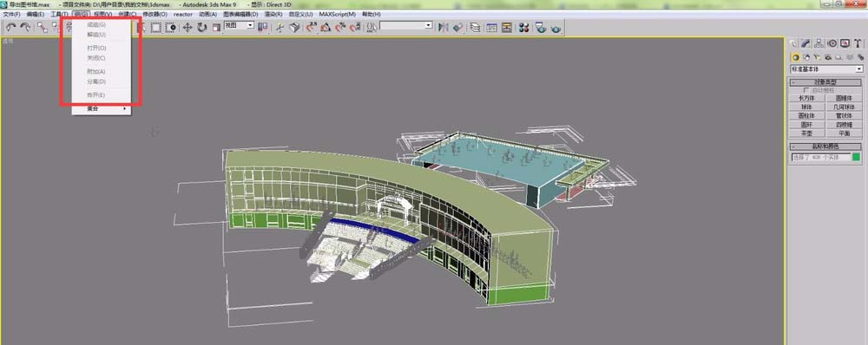Open the Curve Editor icon
This screenshot has width=868, height=345.
coord(491,27)
